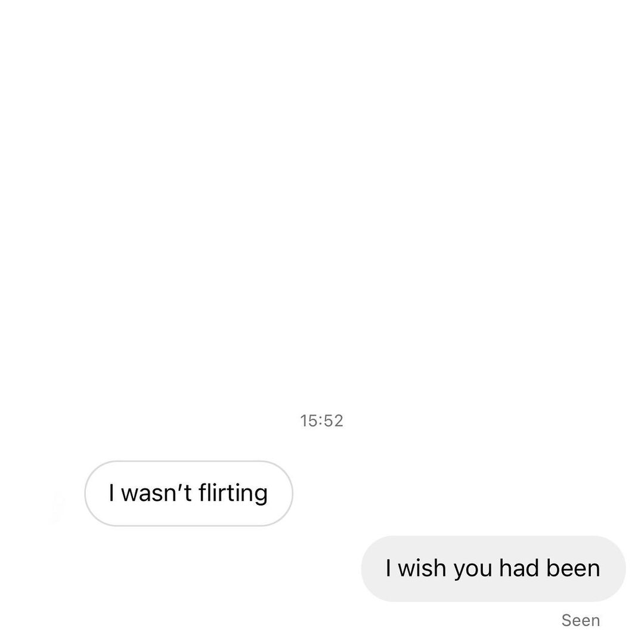Click the word "wish" in sent message

coord(422,568)
